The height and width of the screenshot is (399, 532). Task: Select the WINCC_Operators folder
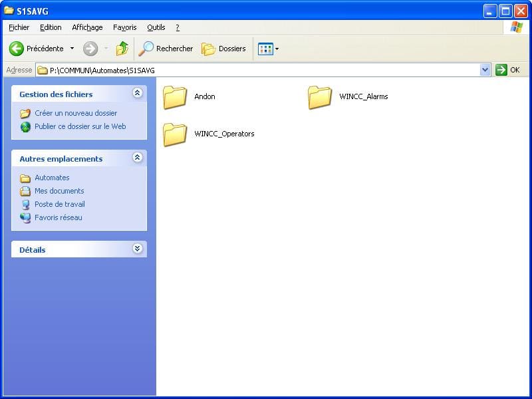point(175,134)
